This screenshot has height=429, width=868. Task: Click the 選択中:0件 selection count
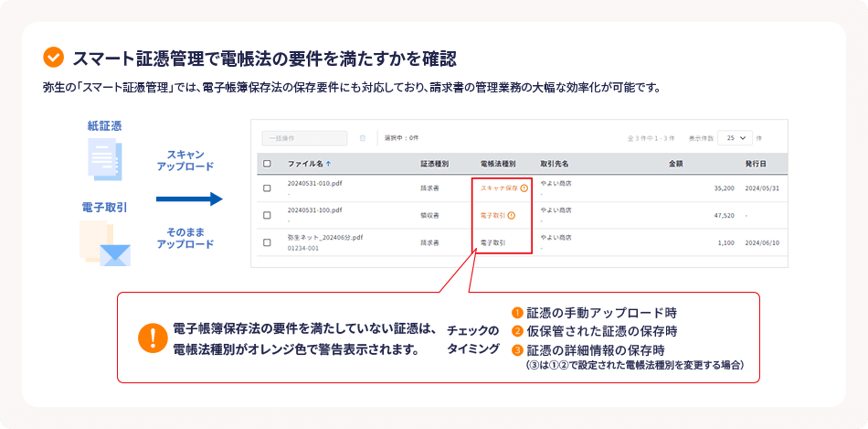[401, 138]
